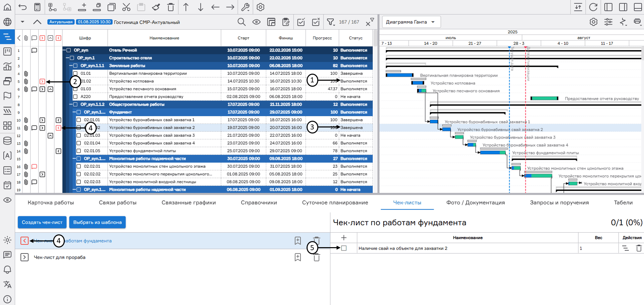
Task: Check the box for row 01.01
Action: coord(75,73)
